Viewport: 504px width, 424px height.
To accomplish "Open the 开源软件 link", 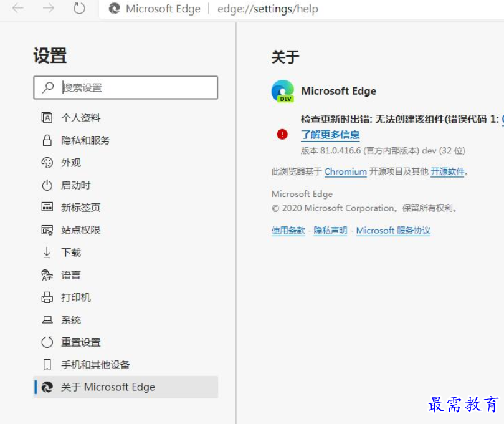I will pos(448,172).
